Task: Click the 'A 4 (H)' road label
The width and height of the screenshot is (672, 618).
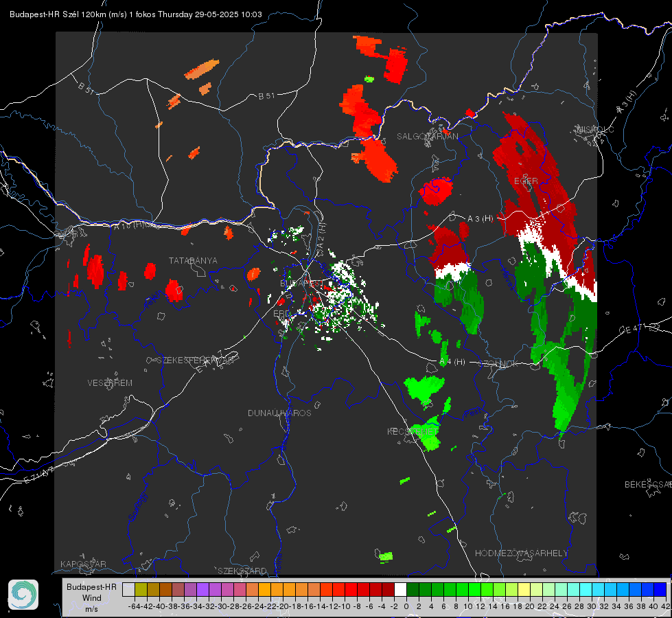Action: point(452,362)
